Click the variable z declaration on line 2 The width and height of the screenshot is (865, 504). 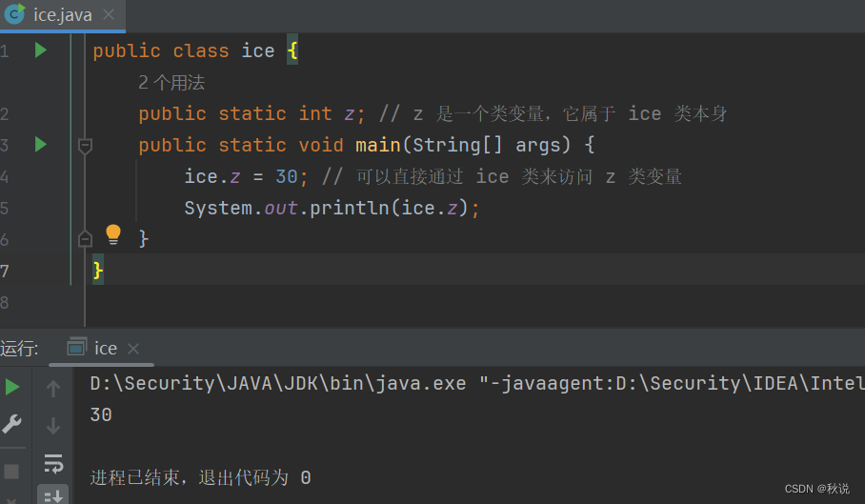click(350, 114)
